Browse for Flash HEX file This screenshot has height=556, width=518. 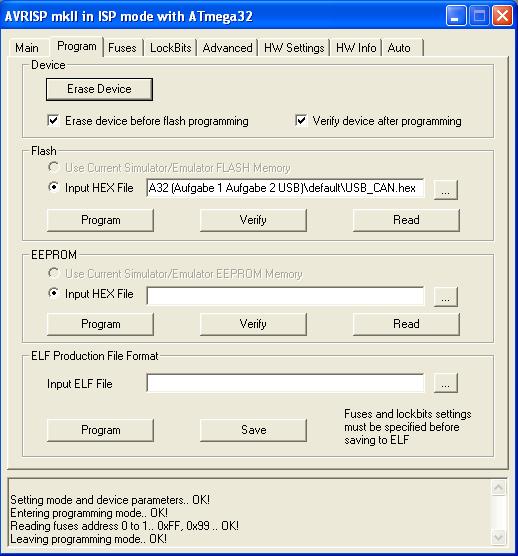446,190
